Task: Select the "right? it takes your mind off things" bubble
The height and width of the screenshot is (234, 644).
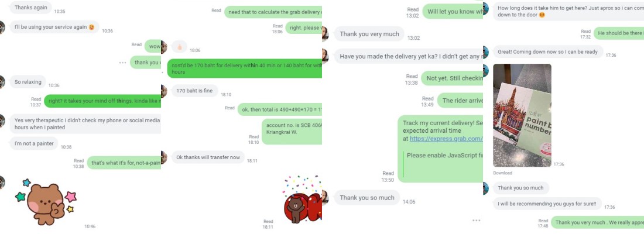Action: click(x=102, y=101)
